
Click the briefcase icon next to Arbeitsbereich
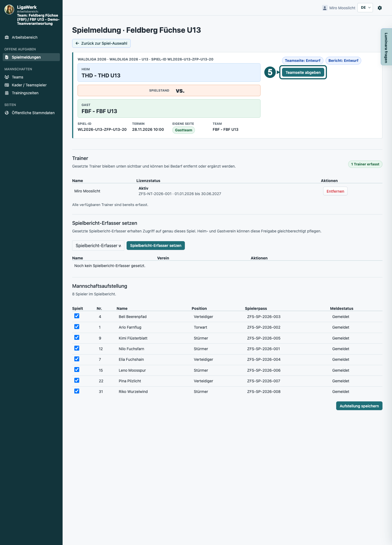click(x=7, y=37)
